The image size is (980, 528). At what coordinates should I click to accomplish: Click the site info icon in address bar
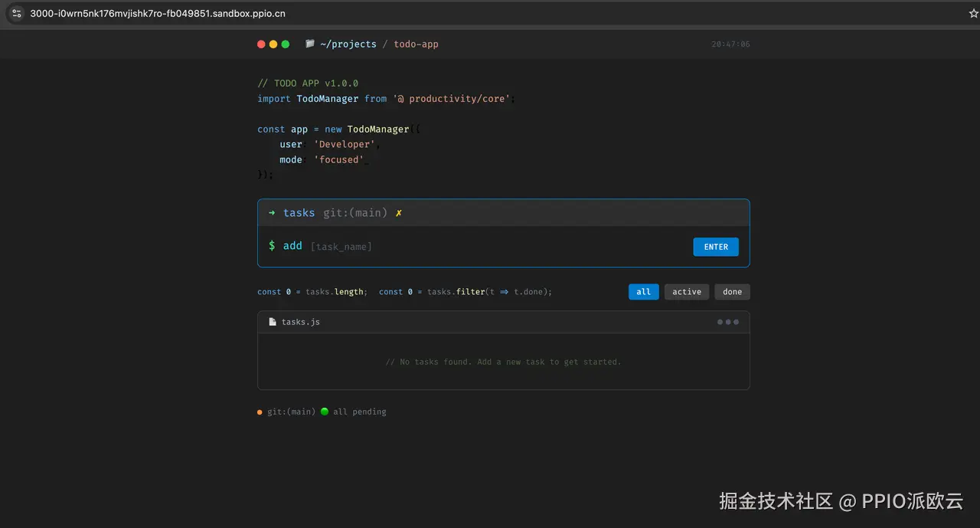click(17, 13)
